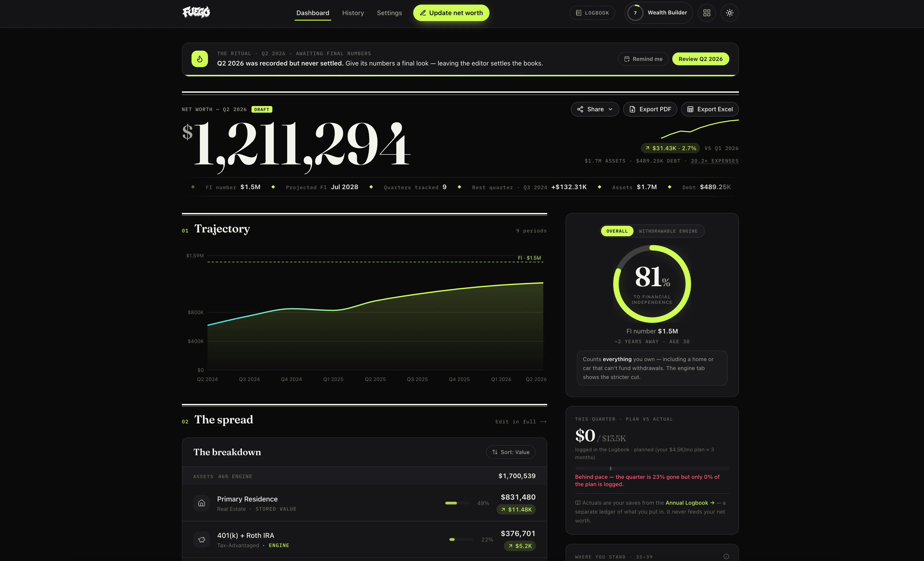Click the net worth sparkline chart
Screen dimensions: 924x561
tap(700, 129)
